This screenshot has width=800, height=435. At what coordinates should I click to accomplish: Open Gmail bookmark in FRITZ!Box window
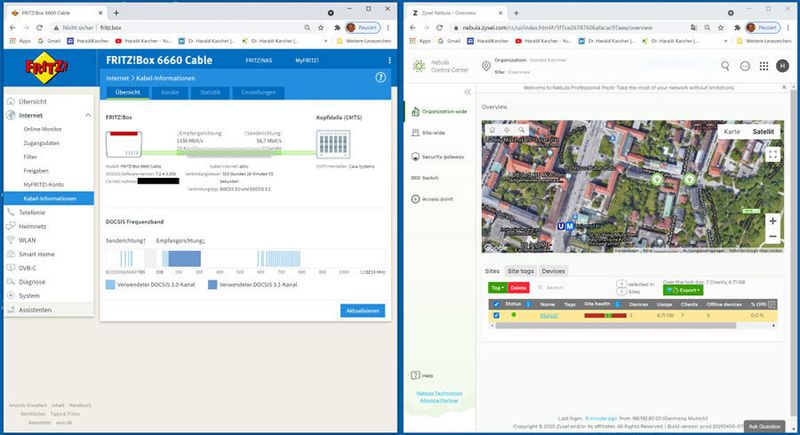point(49,41)
